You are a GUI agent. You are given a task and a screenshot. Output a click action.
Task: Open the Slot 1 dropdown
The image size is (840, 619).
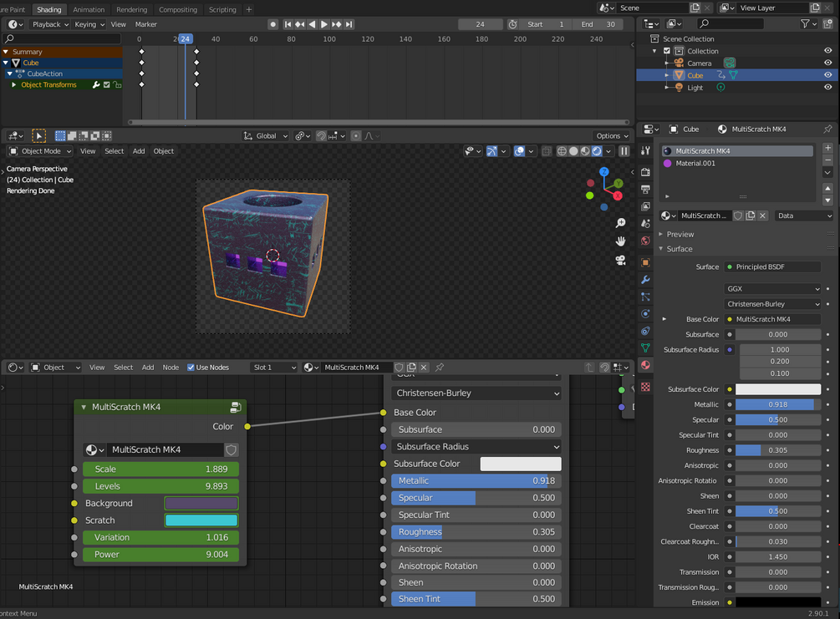(274, 368)
